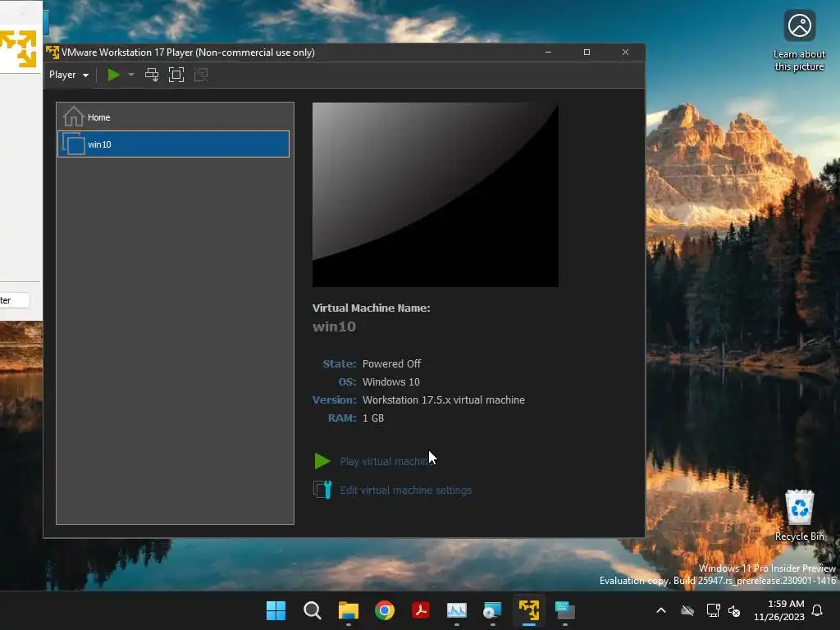840x630 pixels.
Task: Click the 'Powered Off' state text
Action: (x=391, y=363)
